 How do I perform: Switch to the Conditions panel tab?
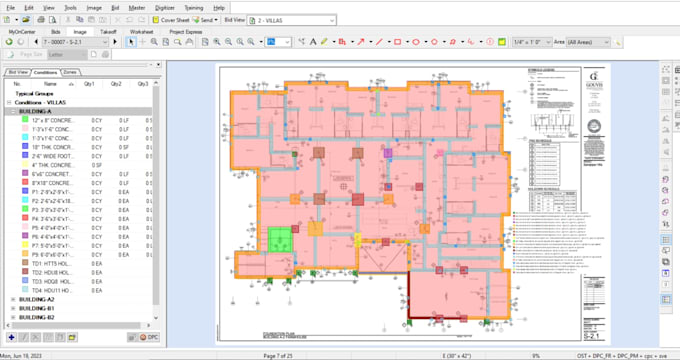click(x=45, y=72)
